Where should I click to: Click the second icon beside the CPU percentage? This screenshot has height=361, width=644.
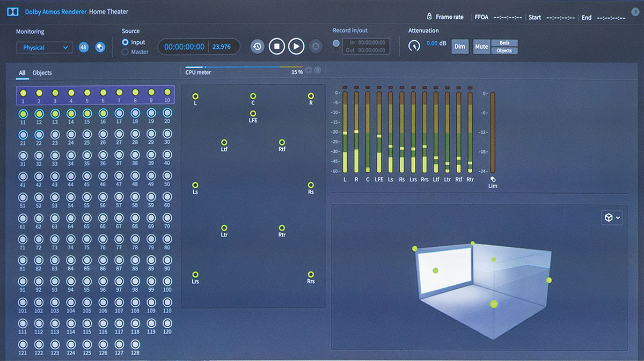(318, 70)
